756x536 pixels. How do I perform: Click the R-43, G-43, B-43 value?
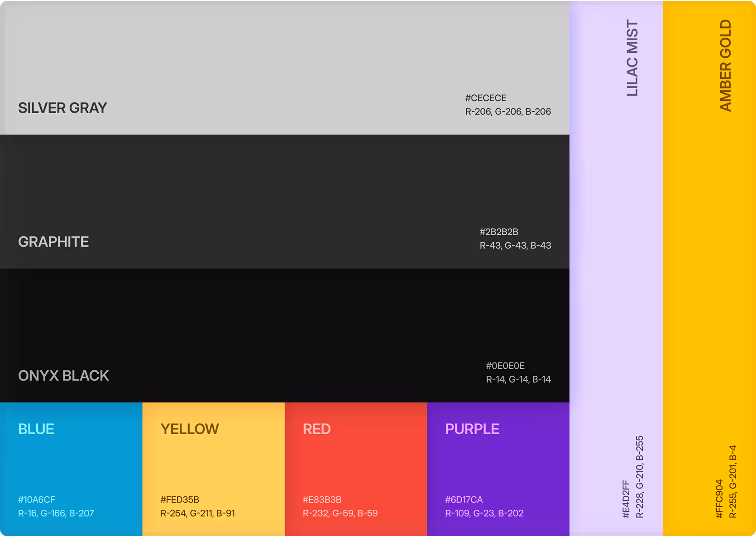click(515, 246)
